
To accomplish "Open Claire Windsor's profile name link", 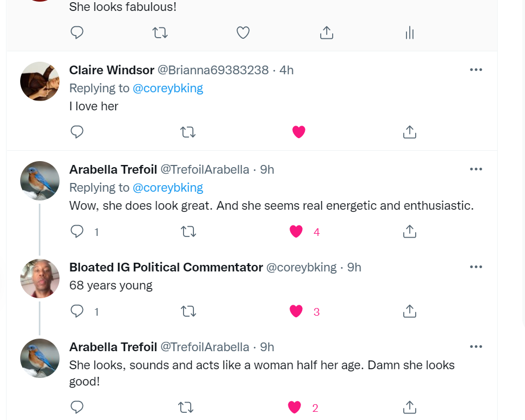I will tap(111, 70).
